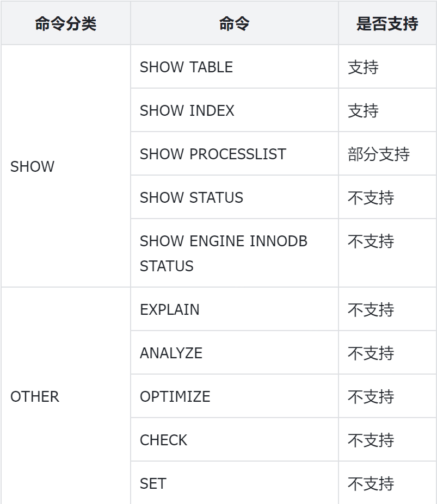Viewport: 437px width, 504px height.
Task: Click SHOW ENGINE INNODB STATUS cell
Action: pyautogui.click(x=223, y=253)
